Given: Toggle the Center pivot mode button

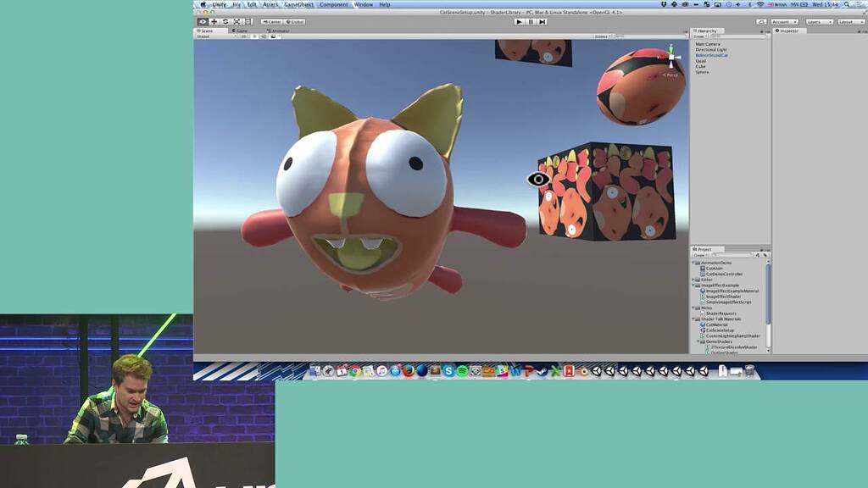Looking at the screenshot, I should (271, 22).
